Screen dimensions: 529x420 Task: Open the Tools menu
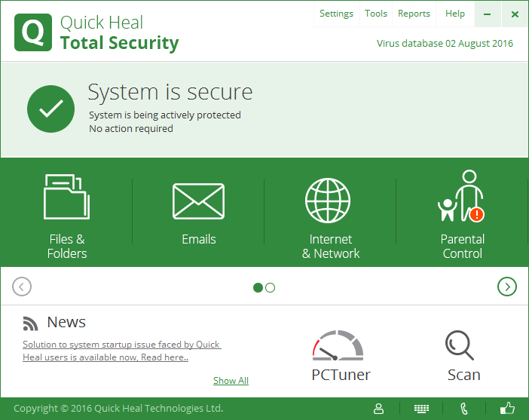(375, 14)
